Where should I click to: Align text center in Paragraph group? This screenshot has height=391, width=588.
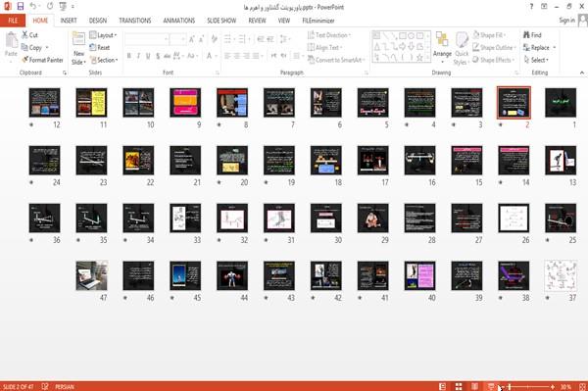coord(237,56)
